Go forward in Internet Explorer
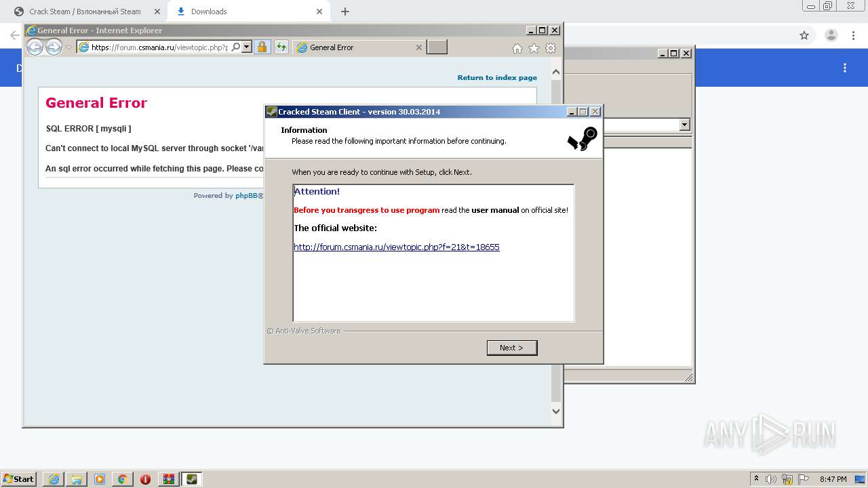The width and height of the screenshot is (868, 488). coord(54,47)
